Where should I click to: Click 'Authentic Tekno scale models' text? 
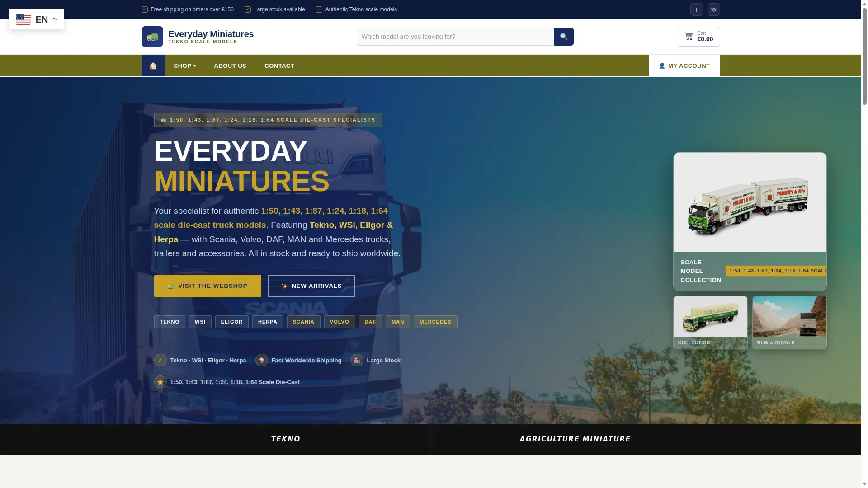coord(361,9)
